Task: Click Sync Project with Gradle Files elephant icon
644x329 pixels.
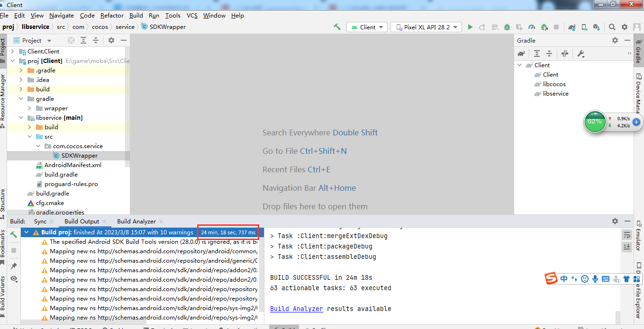Action: [572, 27]
